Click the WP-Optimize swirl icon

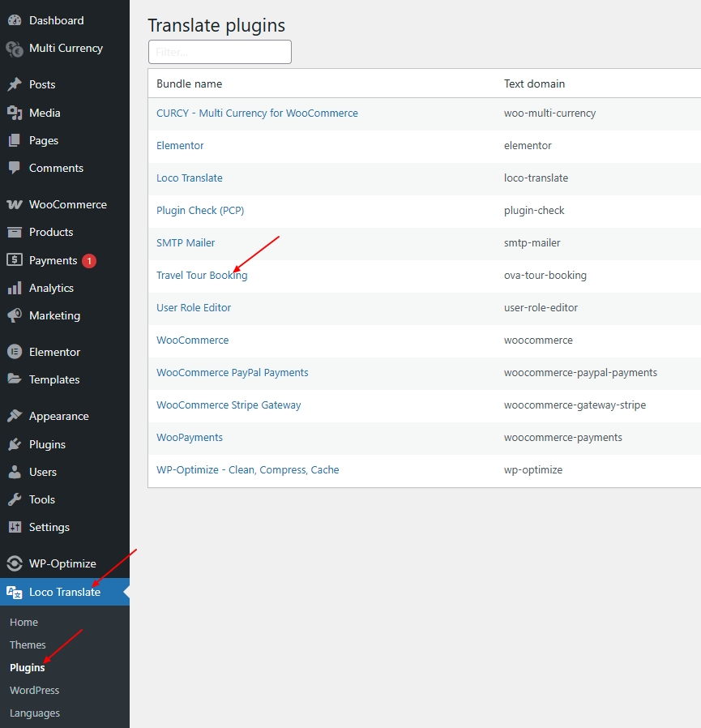coord(15,563)
